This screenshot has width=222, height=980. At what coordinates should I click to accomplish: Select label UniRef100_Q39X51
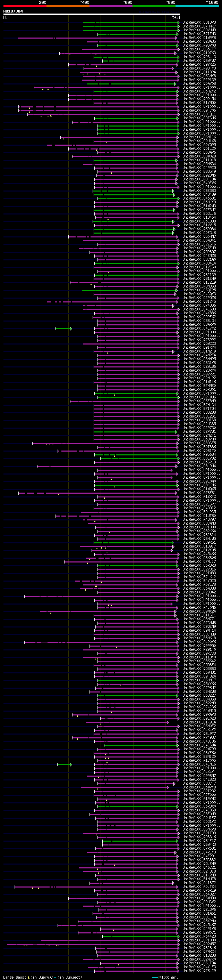(x=199, y=543)
